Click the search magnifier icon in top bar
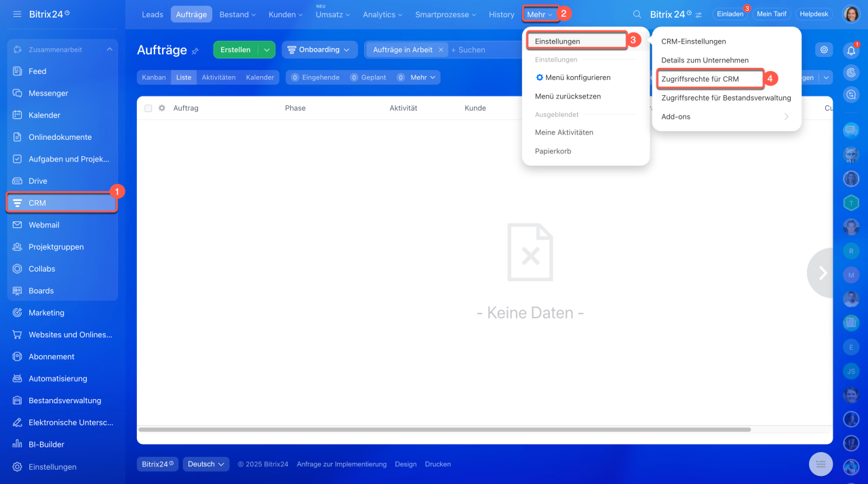Screen dimensions: 868x484 pos(637,14)
